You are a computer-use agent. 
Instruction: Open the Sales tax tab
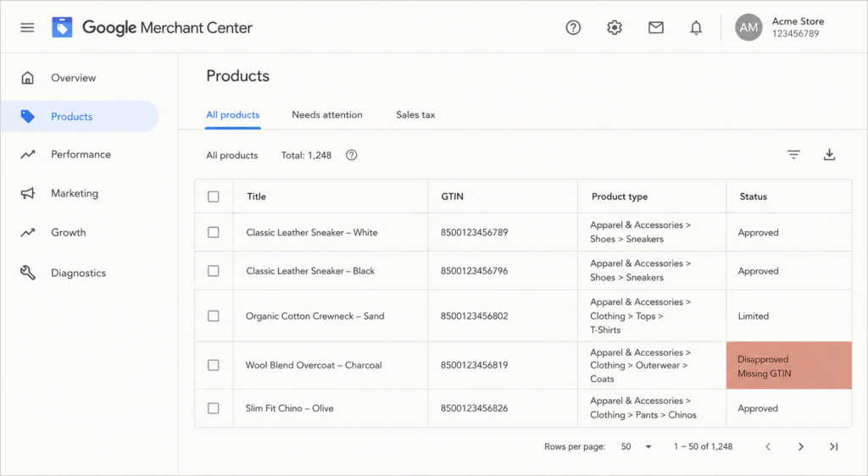click(x=415, y=115)
